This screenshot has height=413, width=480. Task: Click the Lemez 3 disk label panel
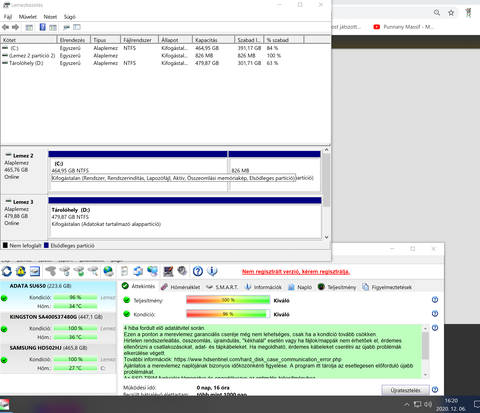(x=24, y=217)
